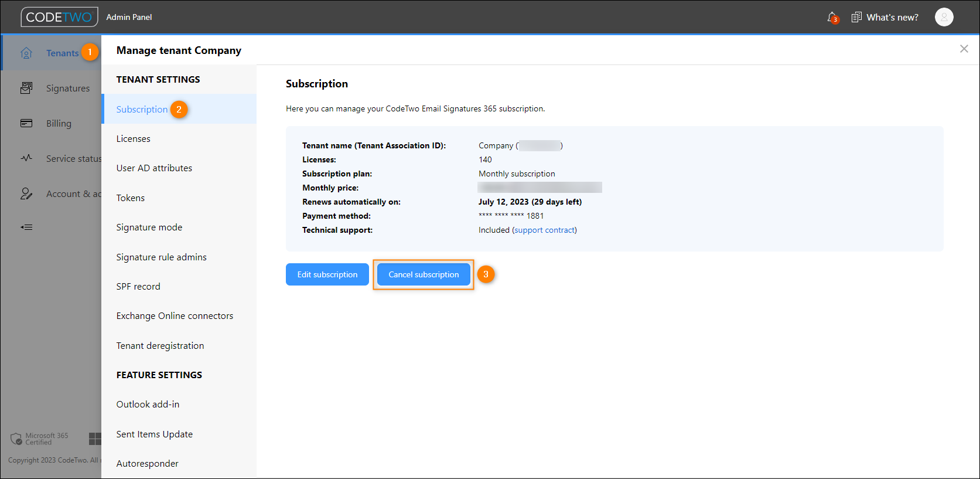The height and width of the screenshot is (479, 980).
Task: Select Service status label in sidebar
Action: click(x=74, y=158)
